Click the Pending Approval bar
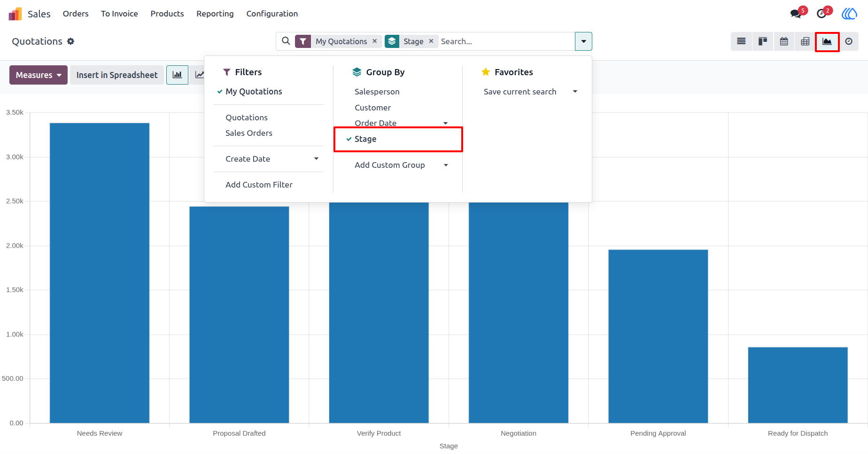This screenshot has width=868, height=454. [x=658, y=337]
